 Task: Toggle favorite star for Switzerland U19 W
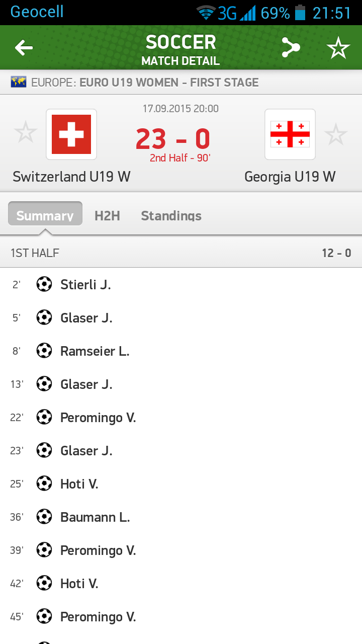coord(26,133)
